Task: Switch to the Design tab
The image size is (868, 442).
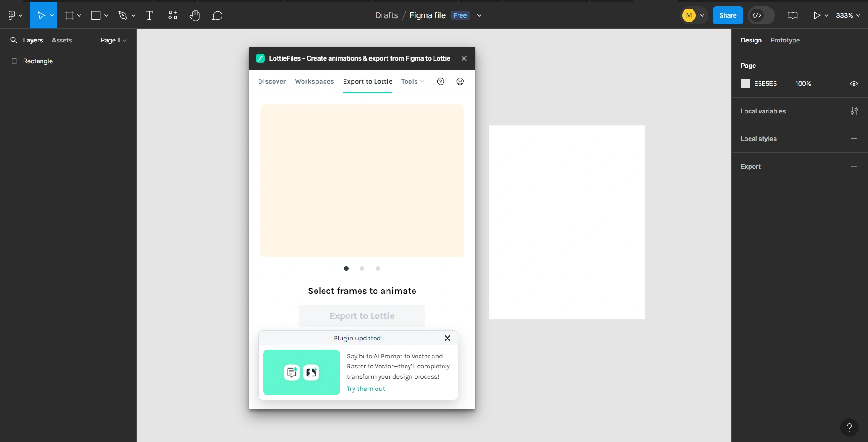Action: [x=751, y=40]
